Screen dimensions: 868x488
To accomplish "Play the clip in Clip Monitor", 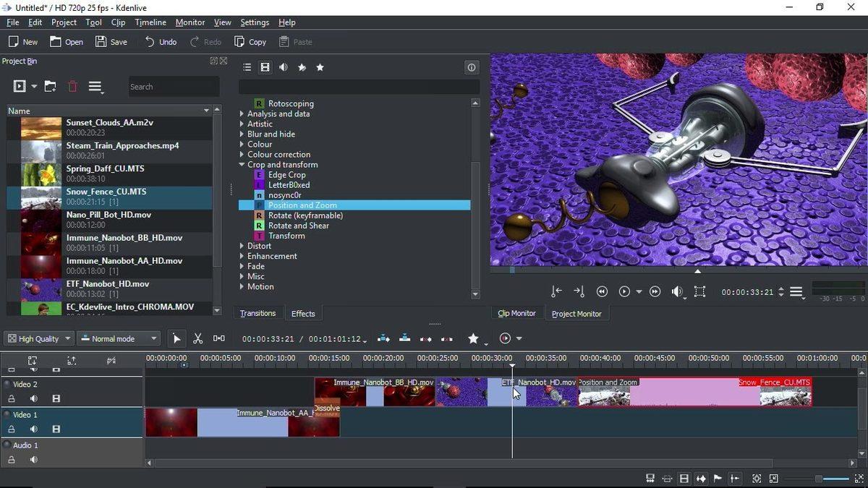I will pos(624,291).
